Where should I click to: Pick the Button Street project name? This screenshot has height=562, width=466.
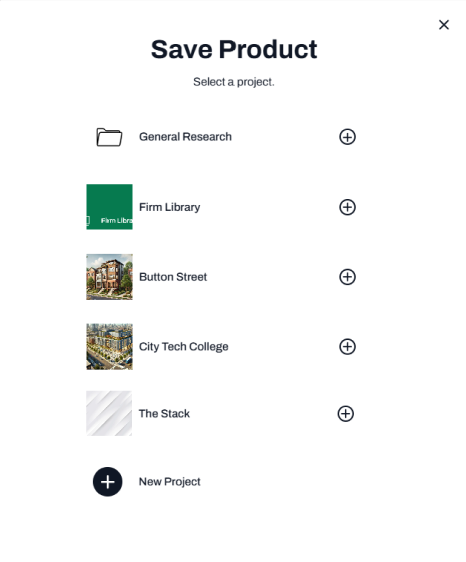173,277
